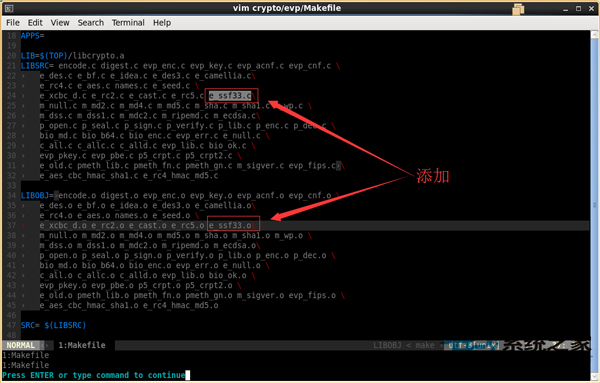Click line starting with p_open.c

187,125
